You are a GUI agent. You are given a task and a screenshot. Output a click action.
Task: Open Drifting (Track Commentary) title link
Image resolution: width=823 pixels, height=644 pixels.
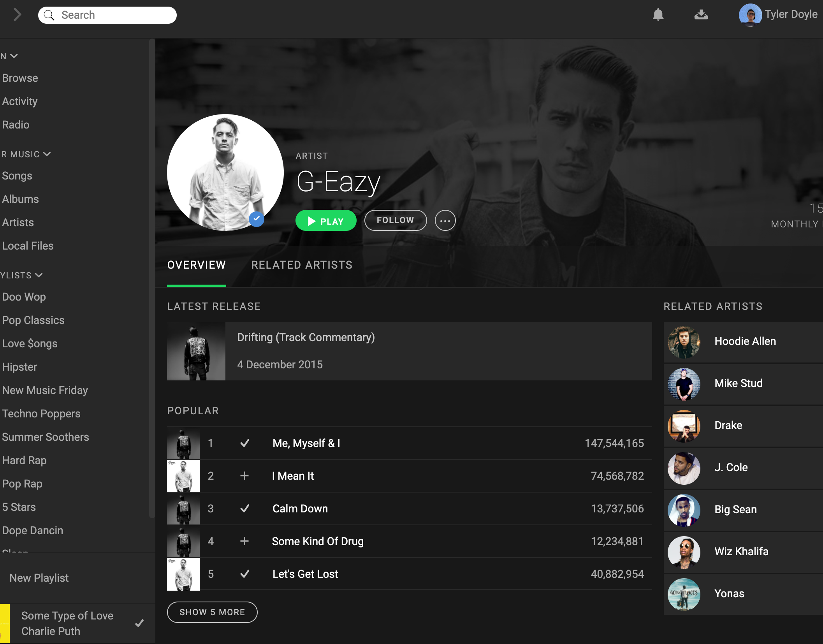tap(306, 337)
